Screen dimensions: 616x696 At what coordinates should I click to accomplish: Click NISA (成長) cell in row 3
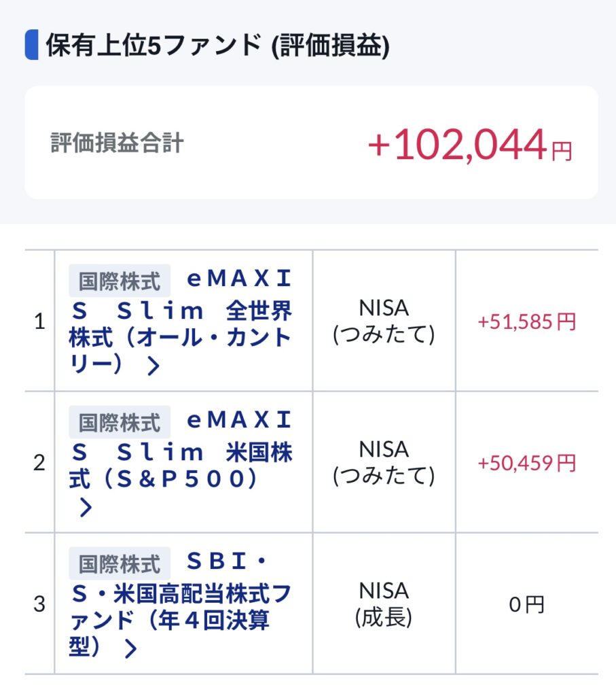384,604
